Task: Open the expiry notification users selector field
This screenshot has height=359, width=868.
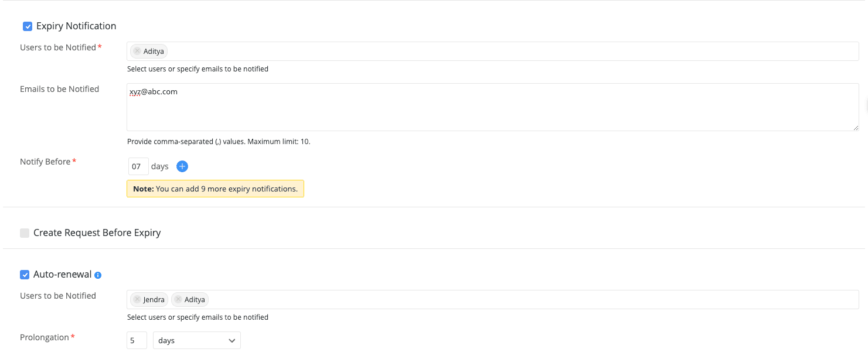Action: coord(410,51)
